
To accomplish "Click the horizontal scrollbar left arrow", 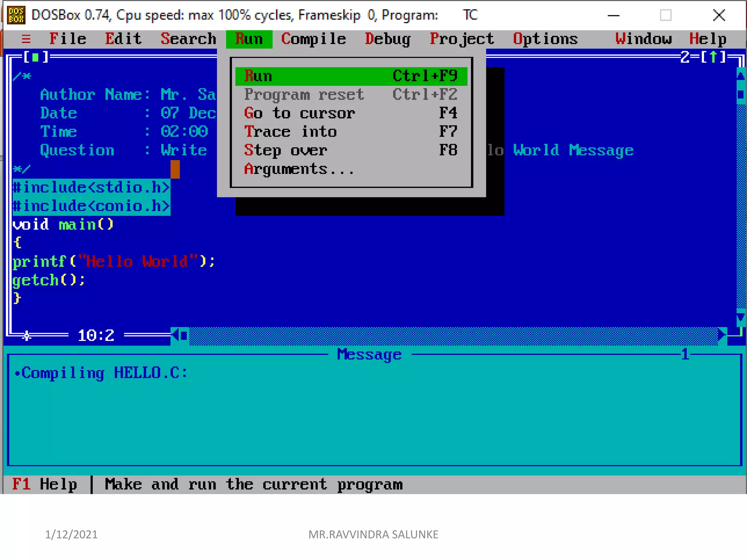I will (176, 335).
